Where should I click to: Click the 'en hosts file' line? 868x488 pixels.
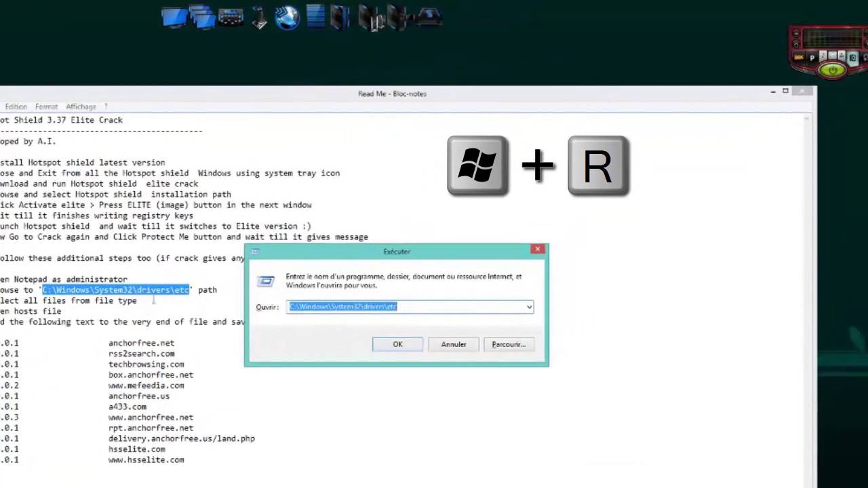coord(31,311)
